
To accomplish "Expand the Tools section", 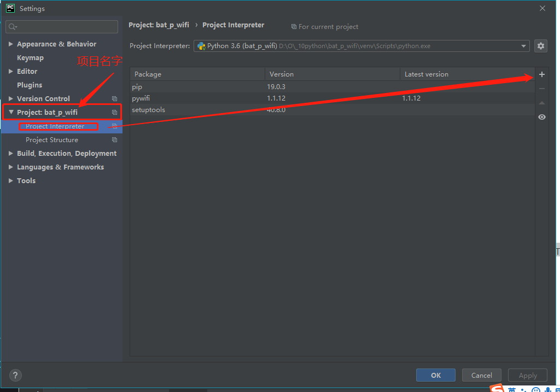I will 11,180.
